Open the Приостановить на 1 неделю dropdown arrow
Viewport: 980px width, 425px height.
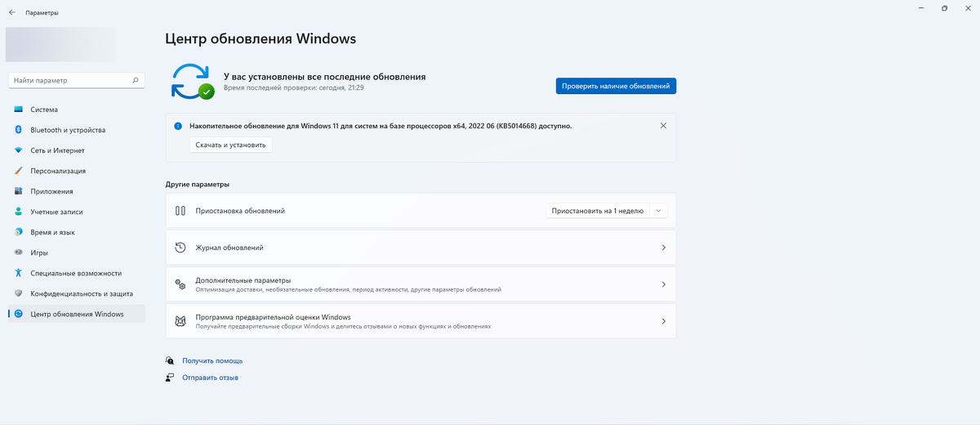(x=659, y=211)
